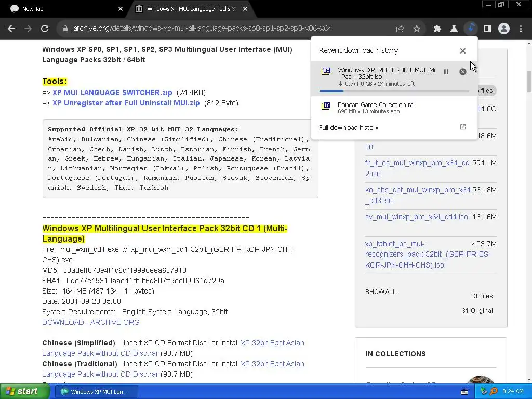Click the 8:24 AM taskbar clock
The width and height of the screenshot is (532, 399).
coord(513,392)
